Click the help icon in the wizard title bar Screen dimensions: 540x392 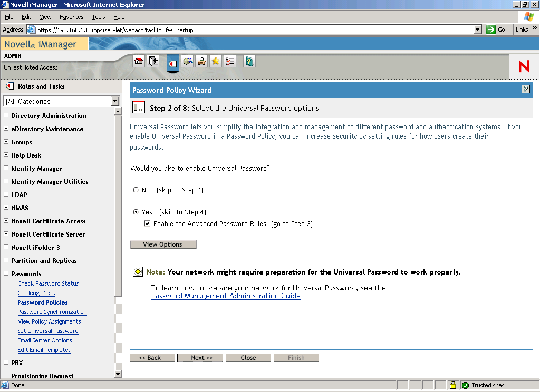(x=525, y=90)
